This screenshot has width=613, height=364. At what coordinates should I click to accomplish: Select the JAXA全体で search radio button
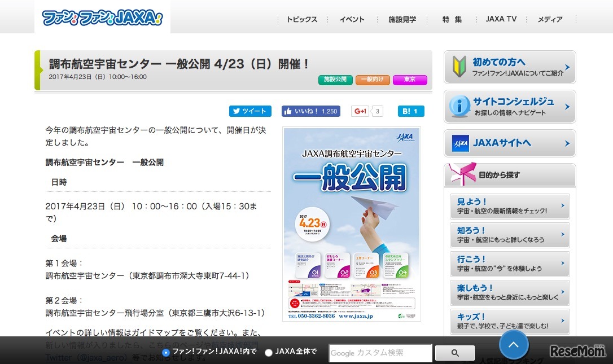[269, 352]
